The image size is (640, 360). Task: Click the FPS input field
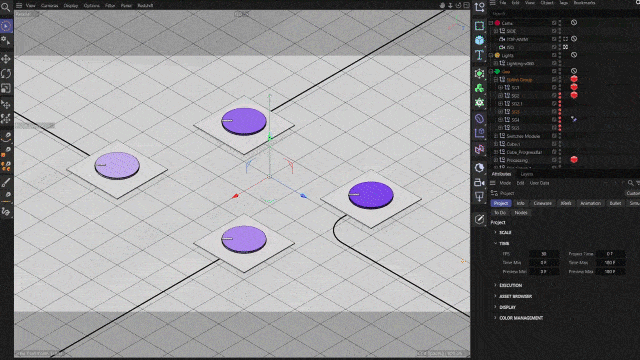coord(544,254)
